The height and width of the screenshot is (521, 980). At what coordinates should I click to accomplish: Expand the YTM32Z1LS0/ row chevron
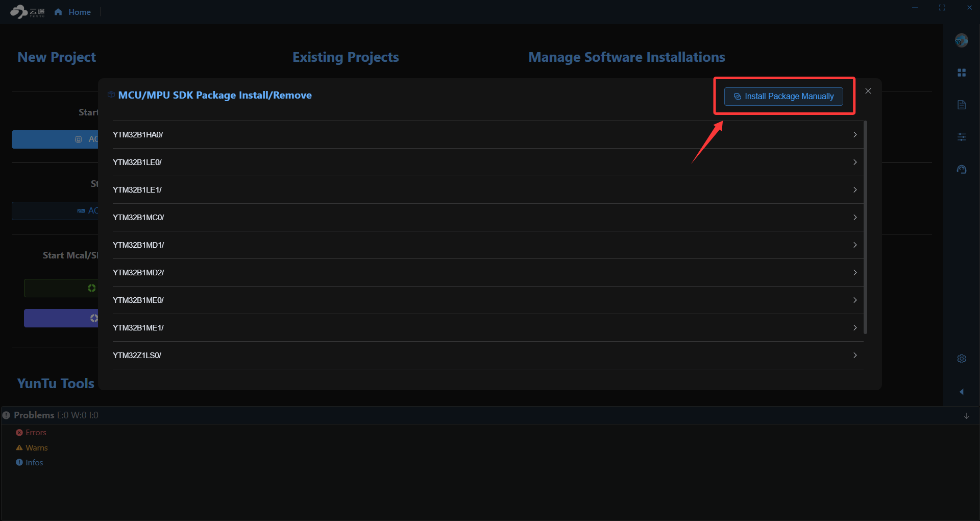pos(855,356)
